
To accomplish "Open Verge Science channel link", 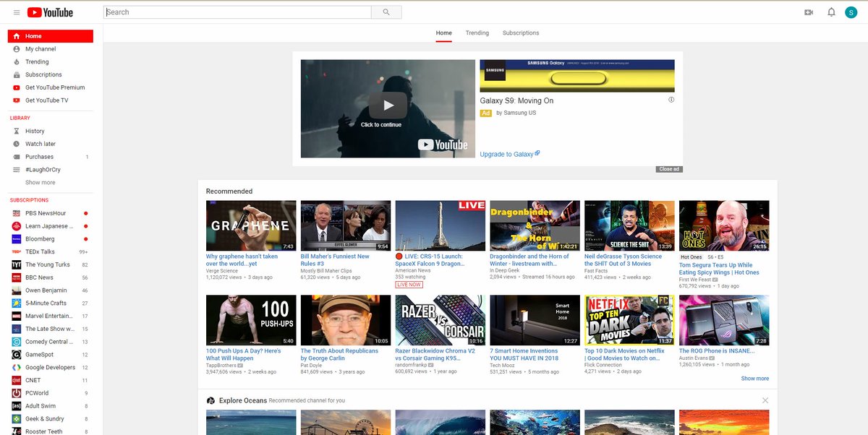I will (222, 271).
